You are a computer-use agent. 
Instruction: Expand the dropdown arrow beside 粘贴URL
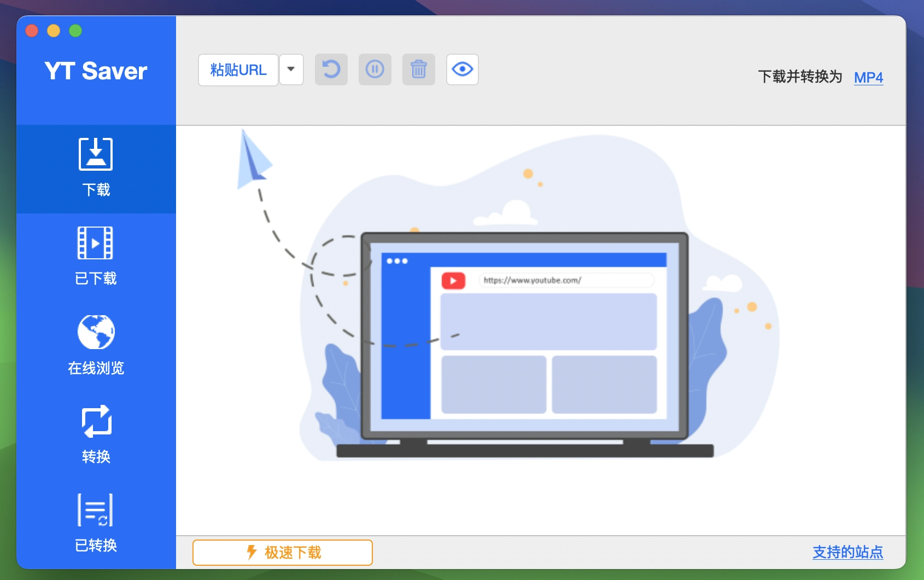pyautogui.click(x=291, y=69)
